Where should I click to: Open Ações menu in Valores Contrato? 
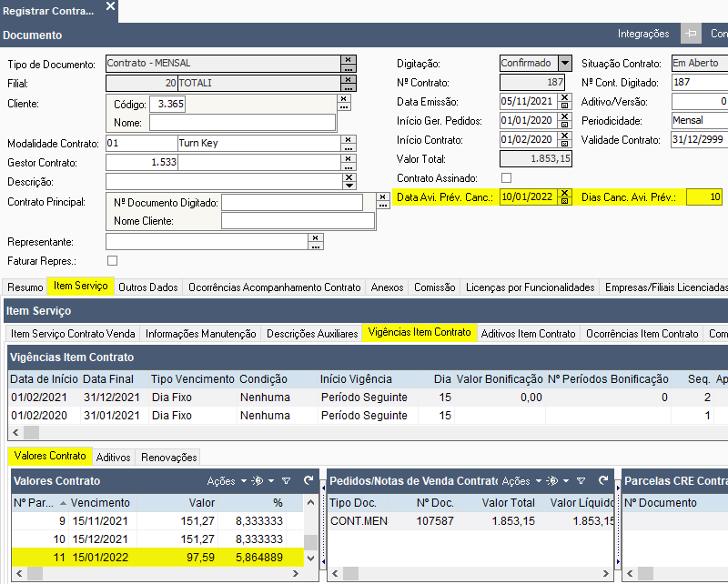point(227,481)
